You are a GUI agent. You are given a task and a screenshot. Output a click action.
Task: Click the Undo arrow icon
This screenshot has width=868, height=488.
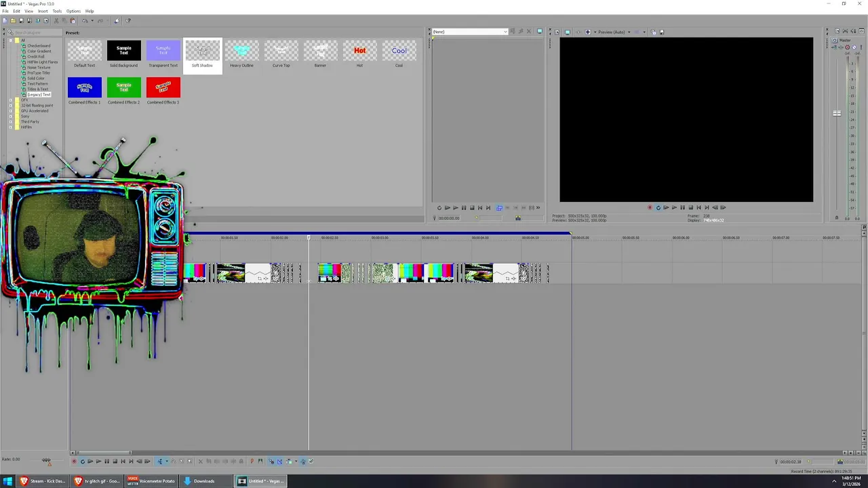[x=85, y=20]
